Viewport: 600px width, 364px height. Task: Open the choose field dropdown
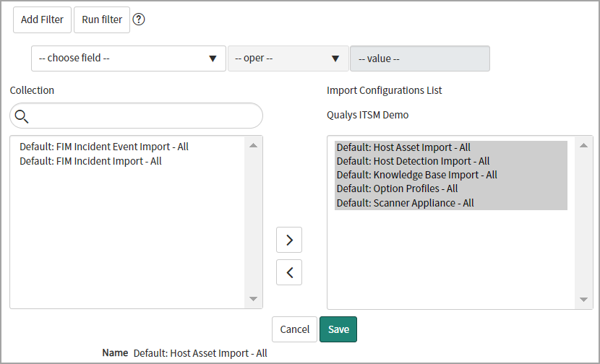[x=129, y=58]
